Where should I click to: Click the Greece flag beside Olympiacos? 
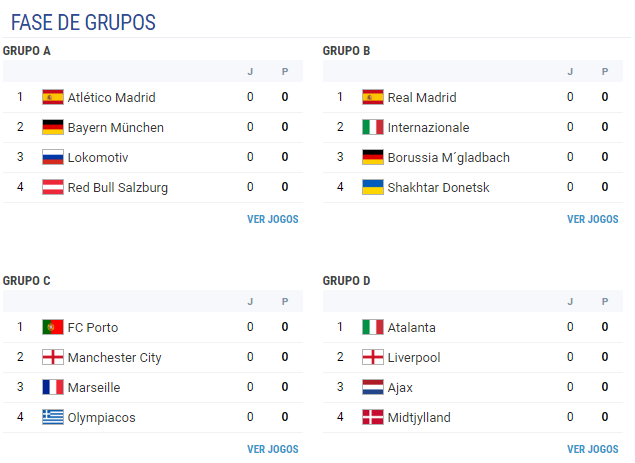click(53, 417)
